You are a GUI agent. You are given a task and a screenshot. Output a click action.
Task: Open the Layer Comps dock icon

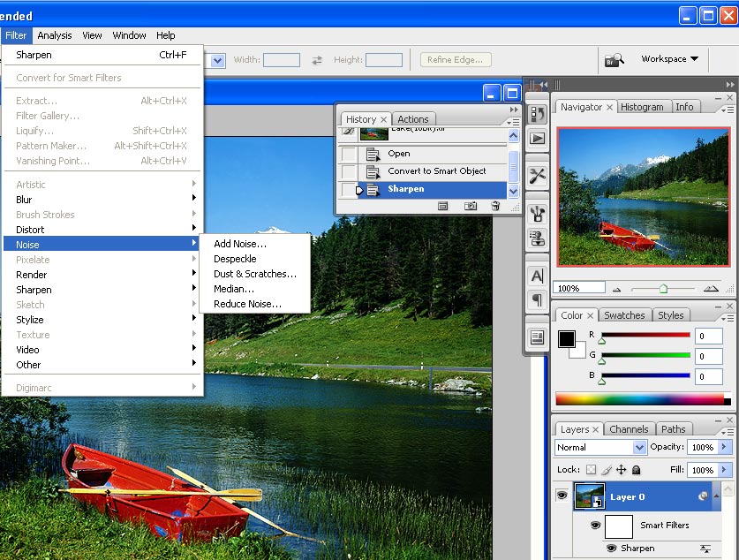[x=537, y=337]
